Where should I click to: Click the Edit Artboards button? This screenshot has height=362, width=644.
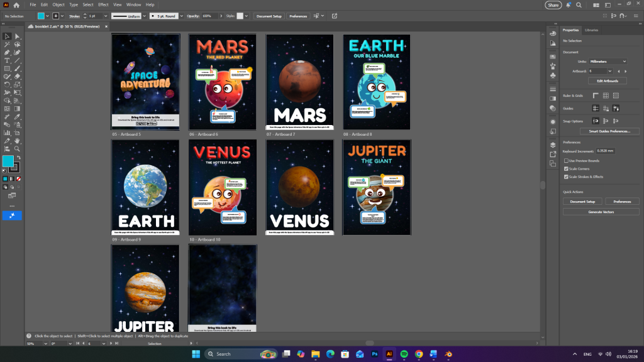(x=607, y=81)
